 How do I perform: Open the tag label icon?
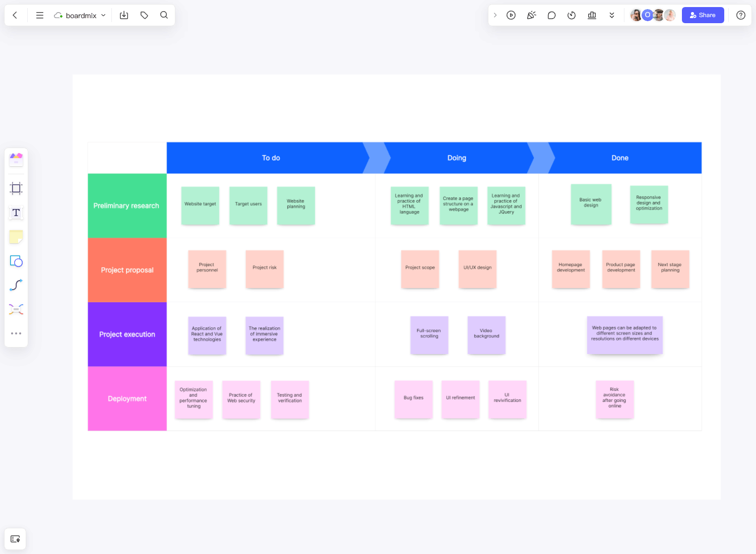pos(144,15)
